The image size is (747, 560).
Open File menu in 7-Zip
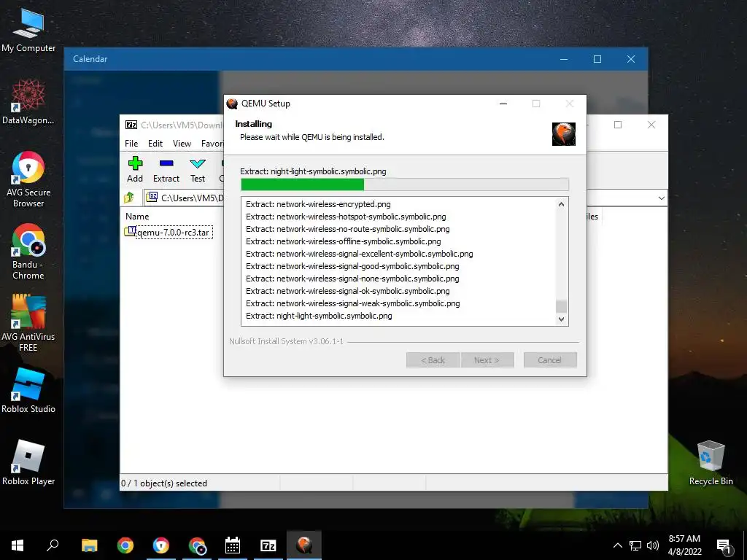pos(131,144)
